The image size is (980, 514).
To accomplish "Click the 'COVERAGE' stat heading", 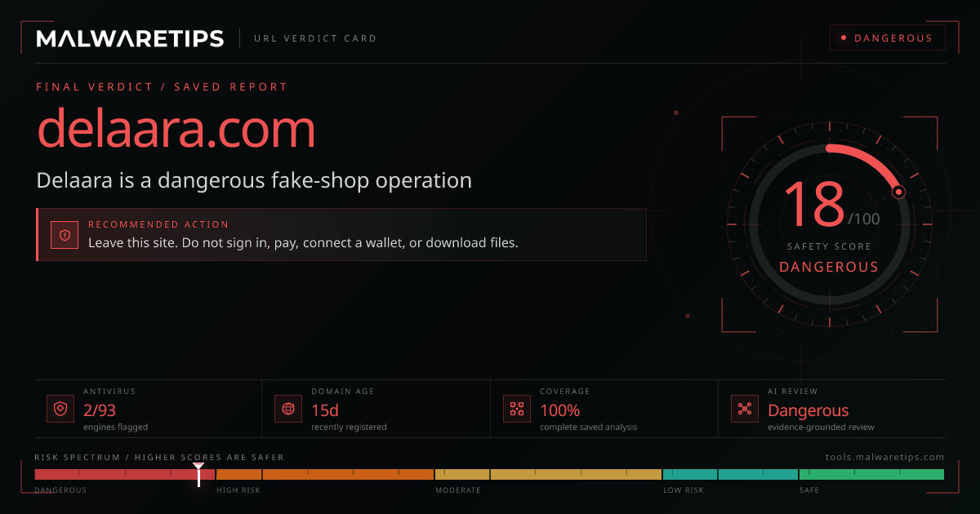I will (x=565, y=392).
